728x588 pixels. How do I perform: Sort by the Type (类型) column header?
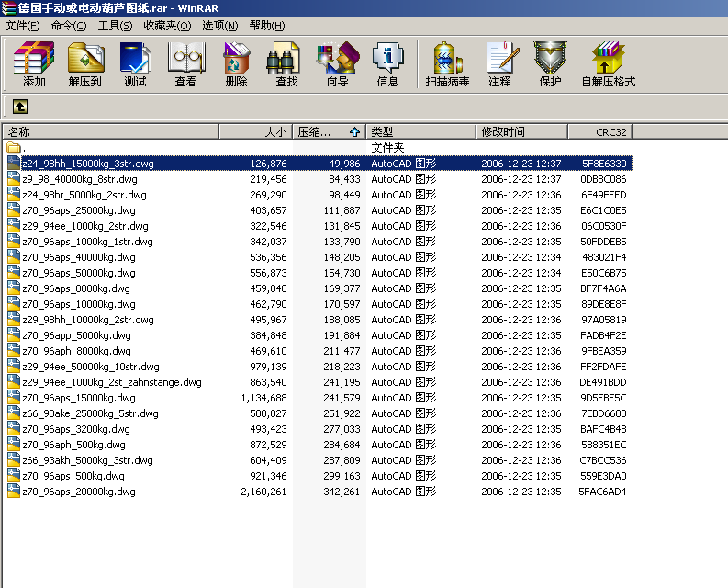421,132
